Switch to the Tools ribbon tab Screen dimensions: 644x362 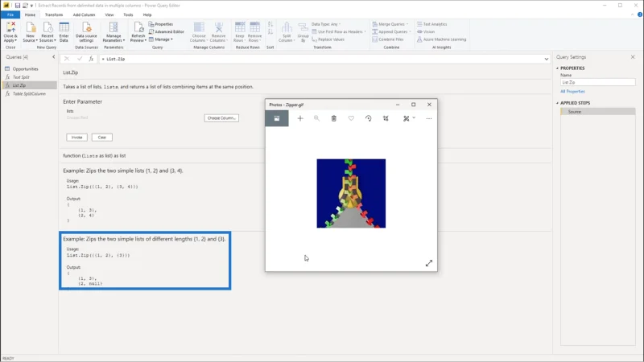coord(128,14)
